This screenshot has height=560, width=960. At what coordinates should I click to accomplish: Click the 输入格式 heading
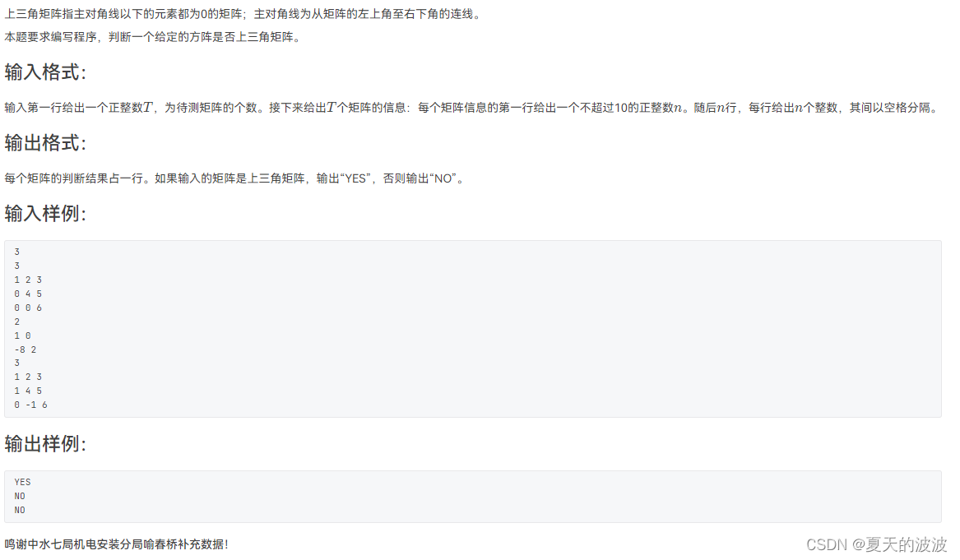(x=45, y=73)
